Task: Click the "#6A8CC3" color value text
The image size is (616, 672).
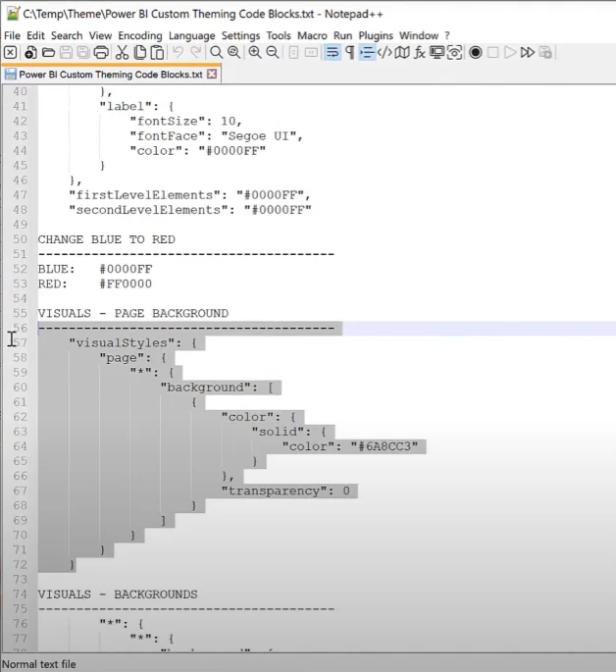Action: pyautogui.click(x=385, y=446)
